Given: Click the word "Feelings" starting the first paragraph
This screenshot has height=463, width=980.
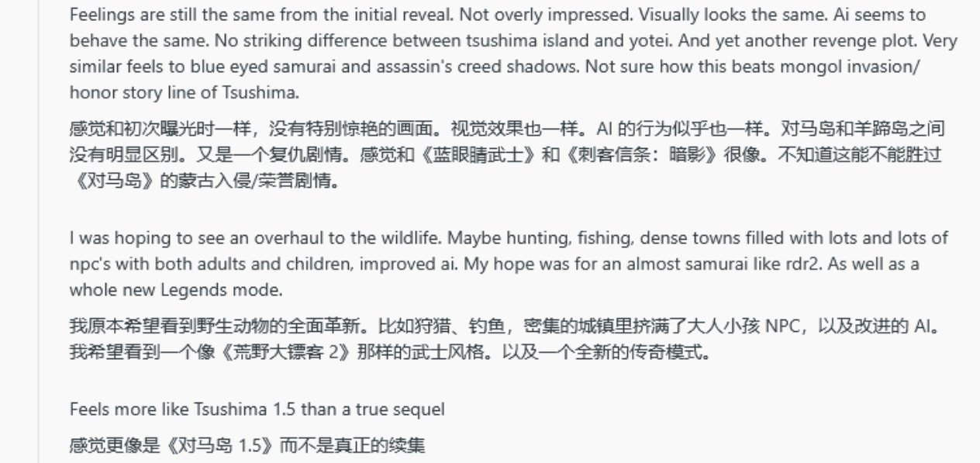Looking at the screenshot, I should (x=95, y=15).
